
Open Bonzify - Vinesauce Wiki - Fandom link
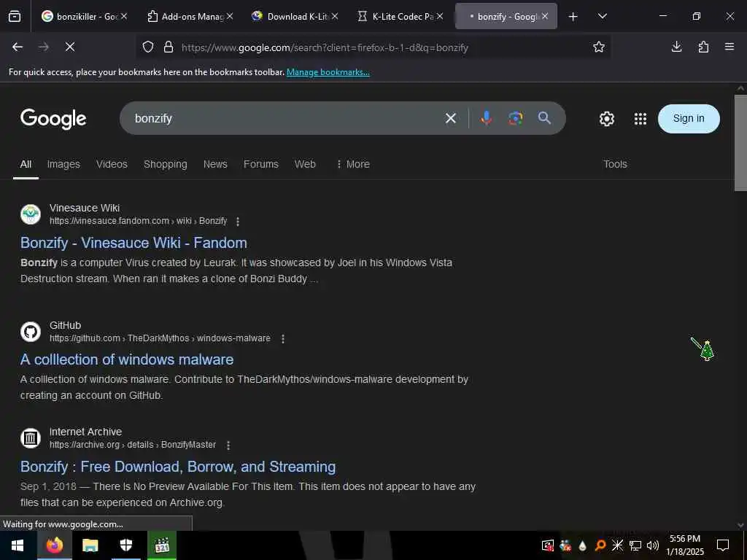(133, 242)
